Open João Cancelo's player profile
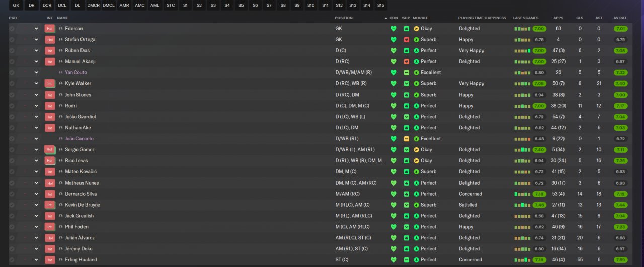This screenshot has width=644, height=267. point(79,139)
